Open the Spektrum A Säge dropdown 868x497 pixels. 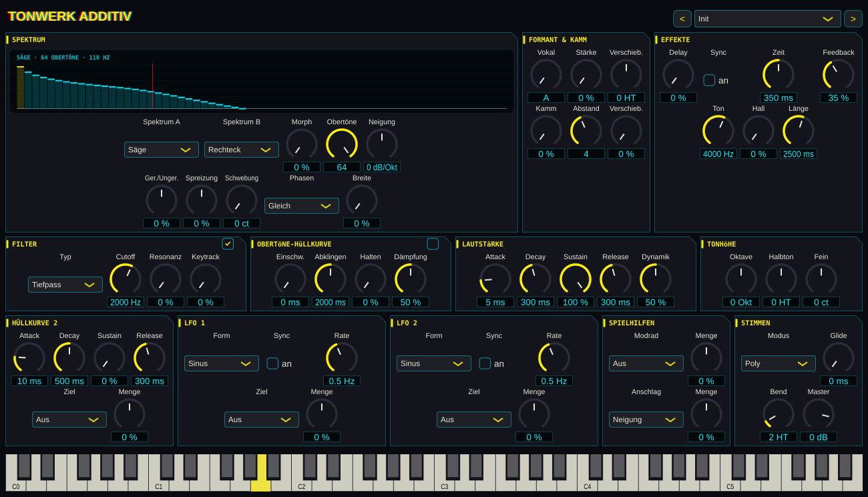coord(162,150)
